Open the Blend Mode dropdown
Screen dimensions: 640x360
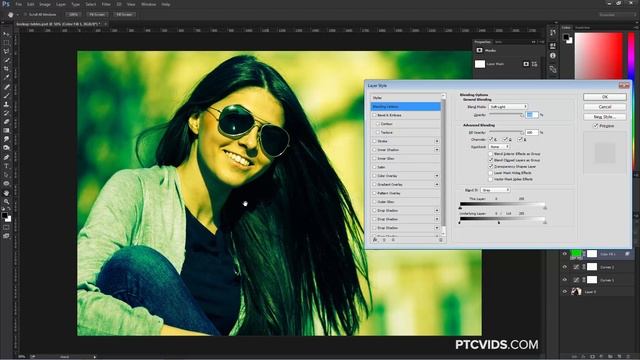tap(508, 107)
